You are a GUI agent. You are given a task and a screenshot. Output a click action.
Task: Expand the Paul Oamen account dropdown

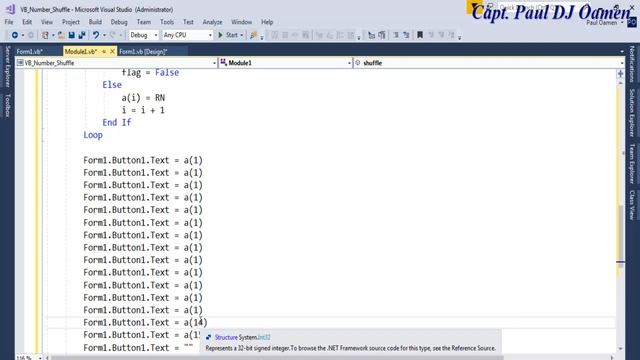(622, 23)
